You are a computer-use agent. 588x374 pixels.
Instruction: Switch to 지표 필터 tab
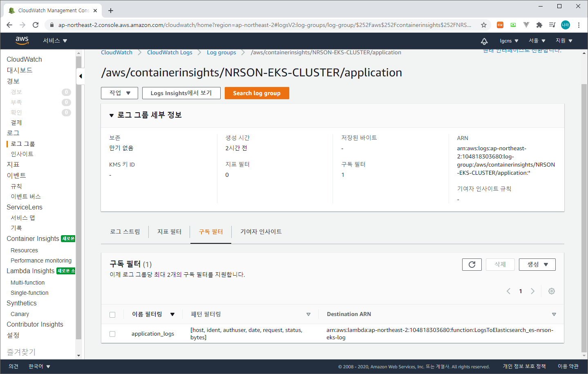tap(170, 232)
